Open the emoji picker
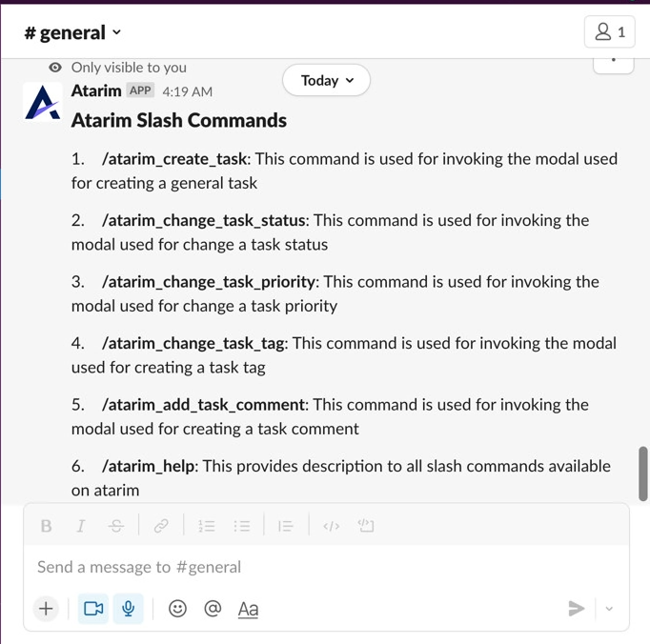The image size is (650, 644). [177, 609]
